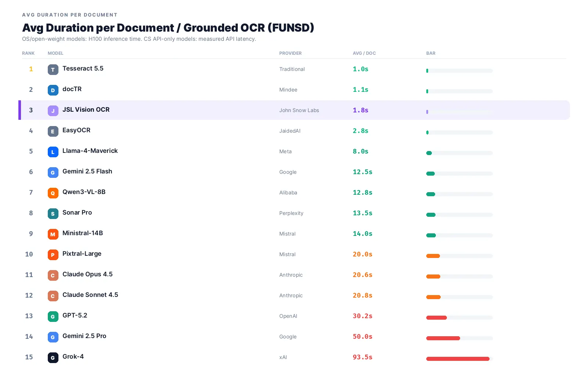588x384 pixels.
Task: Click the JSL Vision OCR purple icon
Action: pyautogui.click(x=53, y=111)
